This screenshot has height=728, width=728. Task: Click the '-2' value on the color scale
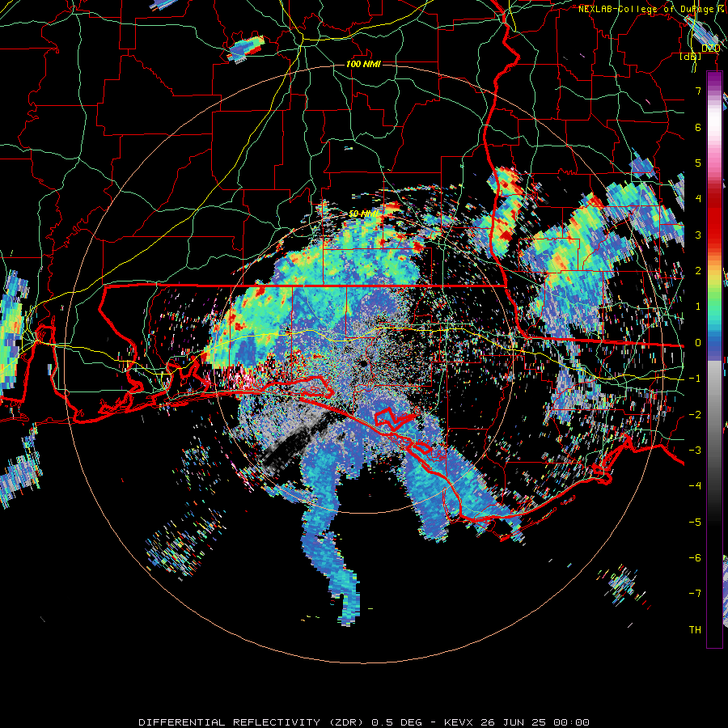tap(695, 415)
